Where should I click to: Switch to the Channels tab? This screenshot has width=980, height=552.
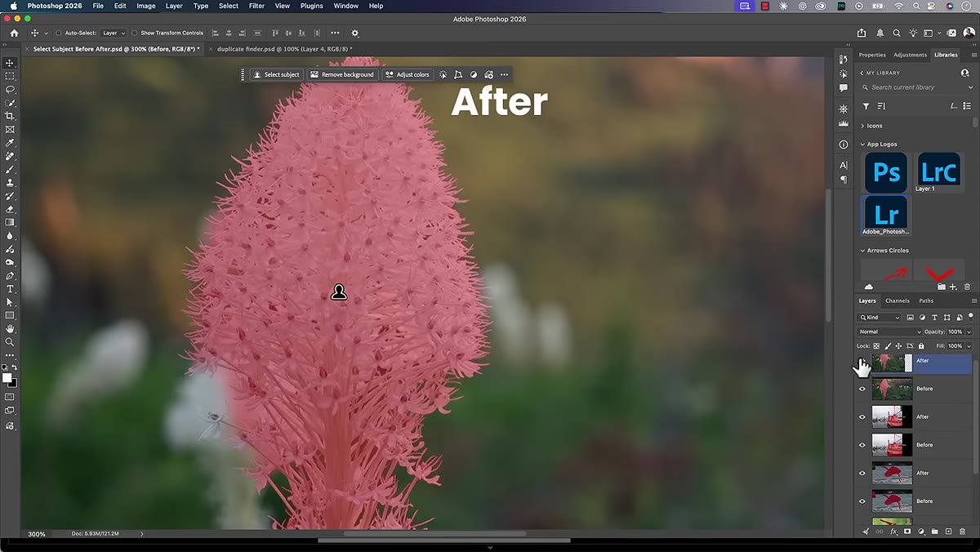pyautogui.click(x=898, y=300)
